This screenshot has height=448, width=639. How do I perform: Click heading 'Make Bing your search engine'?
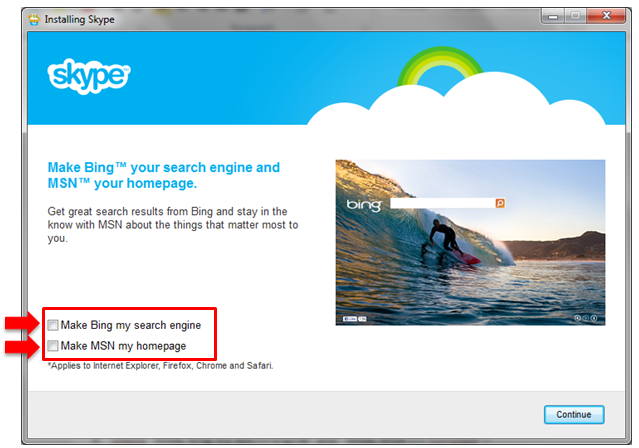coord(163,175)
